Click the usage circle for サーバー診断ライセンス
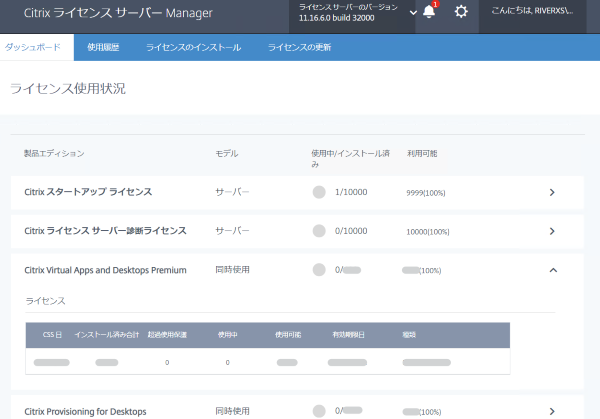 coord(319,231)
